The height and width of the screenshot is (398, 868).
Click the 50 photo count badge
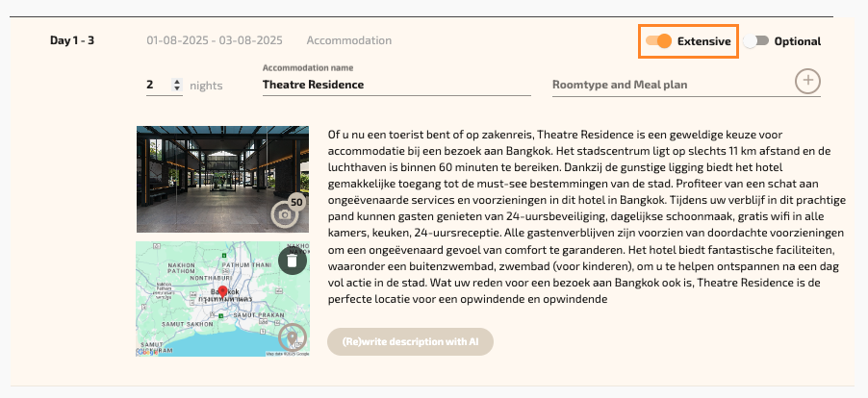pos(296,202)
